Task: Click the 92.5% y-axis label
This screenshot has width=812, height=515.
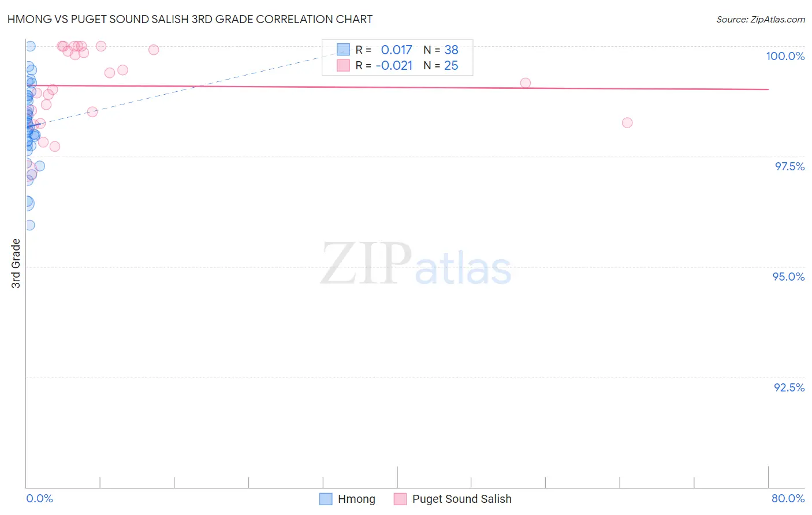Action: (789, 387)
